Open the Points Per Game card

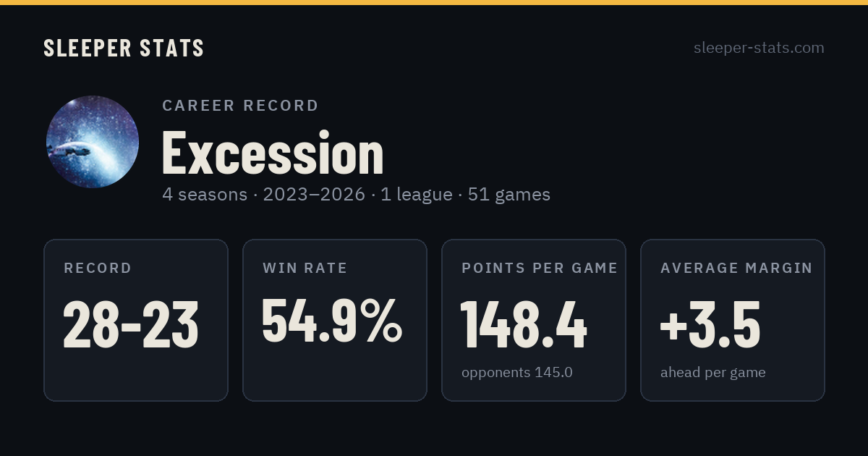click(x=534, y=320)
